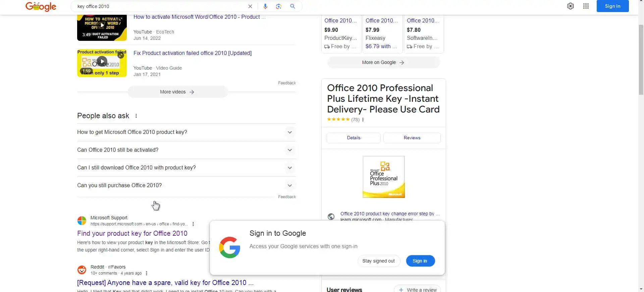Open Google quick settings gear

click(570, 6)
